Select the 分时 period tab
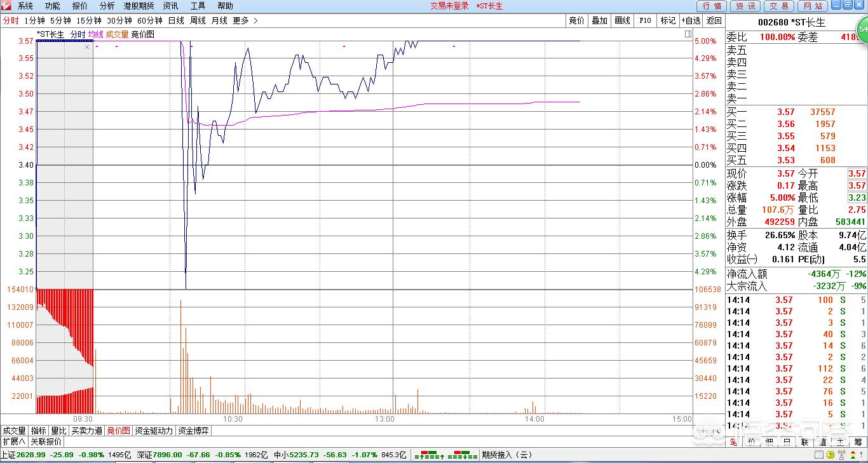 (x=11, y=20)
